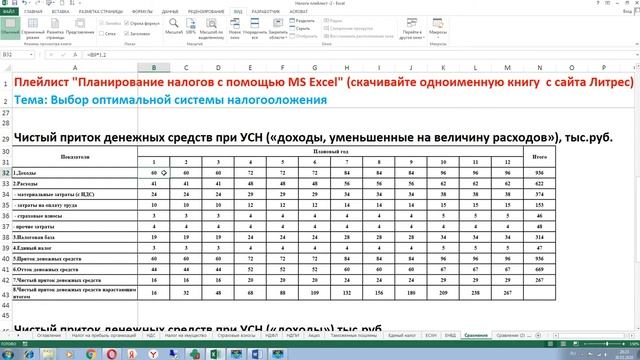Set zoom to 100% icon
The image size is (640, 360).
pos(191,26)
